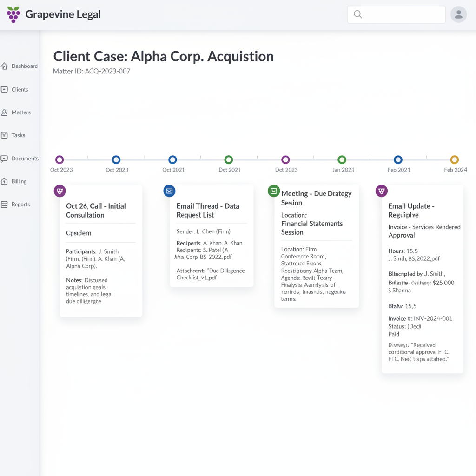Select the yellow Feb 2024 timeline marker
Screen dimensions: 476x476
pos(455,160)
